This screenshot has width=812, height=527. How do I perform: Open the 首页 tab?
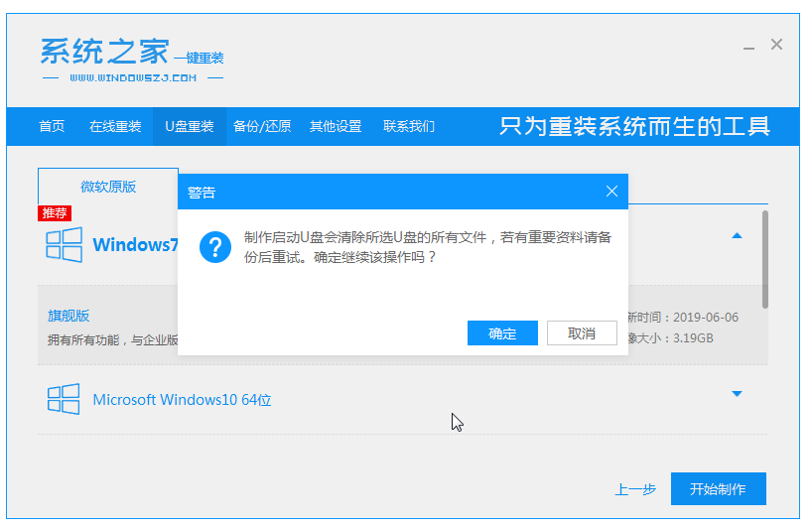(52, 126)
